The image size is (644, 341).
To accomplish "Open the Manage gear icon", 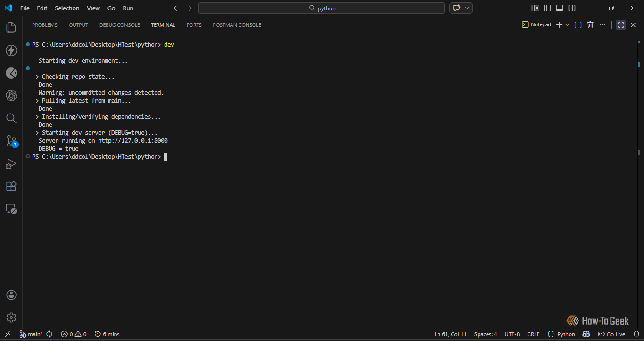I will 11,317.
